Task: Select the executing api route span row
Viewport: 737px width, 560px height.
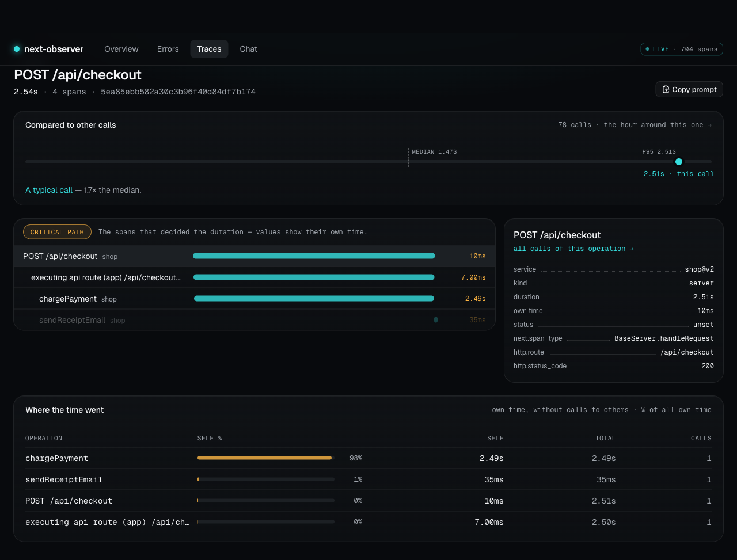Action: (x=254, y=277)
